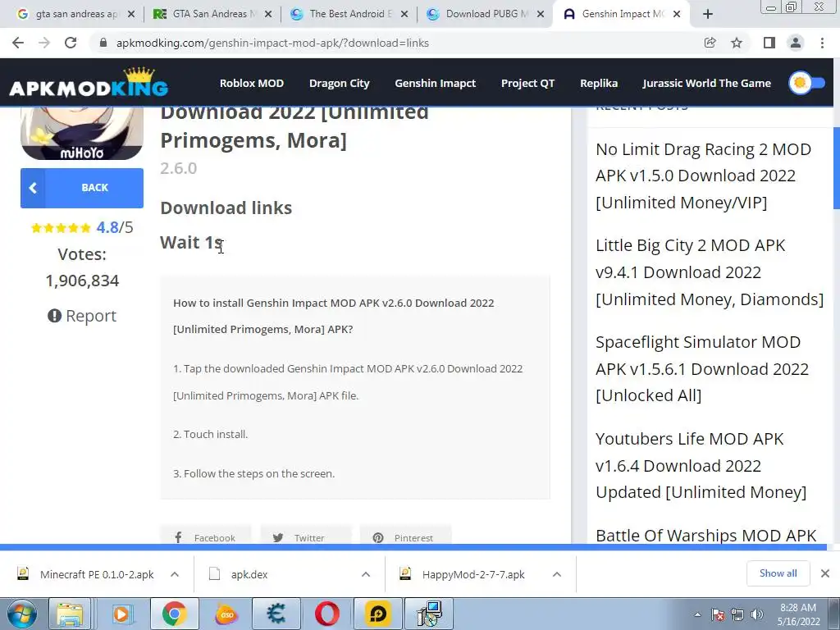Reload the current page
This screenshot has height=630, width=840.
tap(71, 43)
